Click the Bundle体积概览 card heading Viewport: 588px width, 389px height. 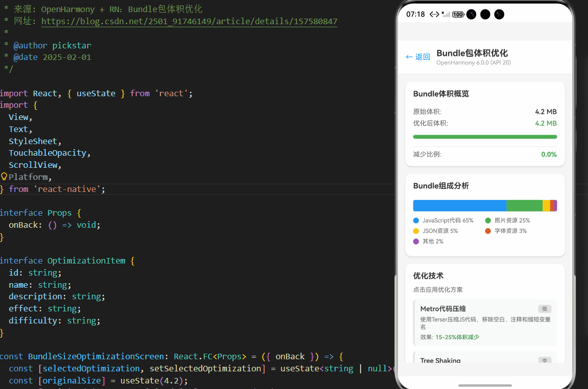pyautogui.click(x=441, y=94)
